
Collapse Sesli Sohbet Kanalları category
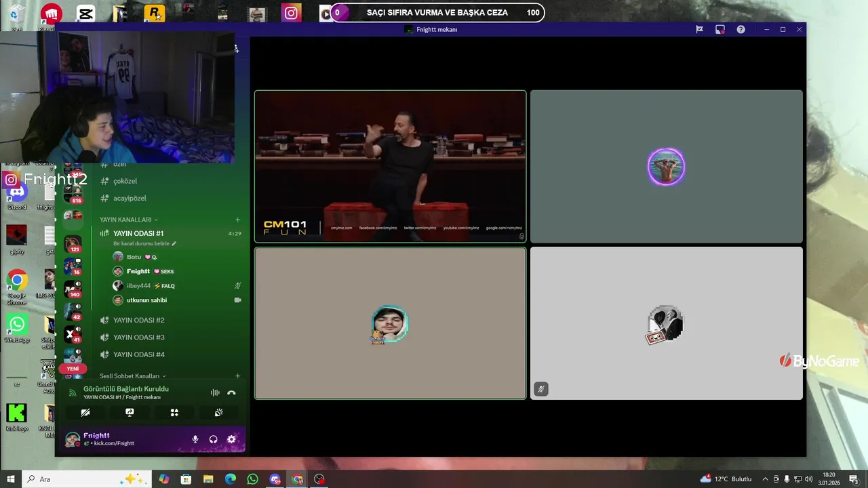pos(133,375)
